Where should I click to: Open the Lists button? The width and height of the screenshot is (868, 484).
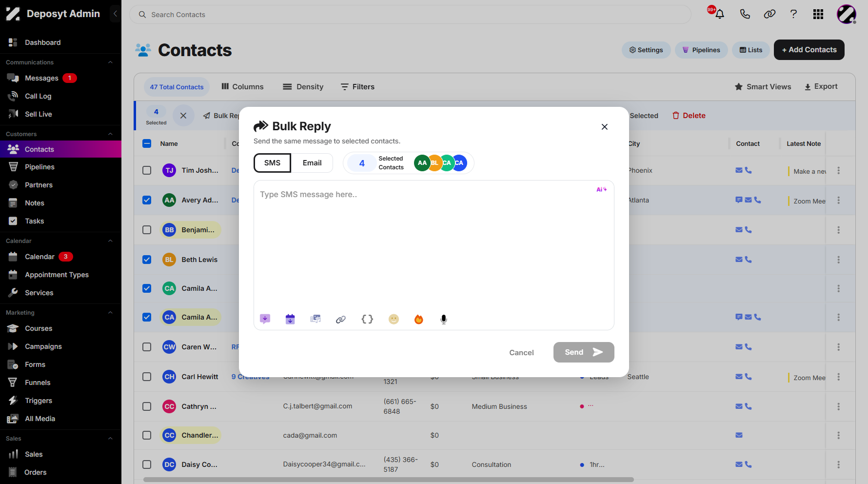coord(751,50)
